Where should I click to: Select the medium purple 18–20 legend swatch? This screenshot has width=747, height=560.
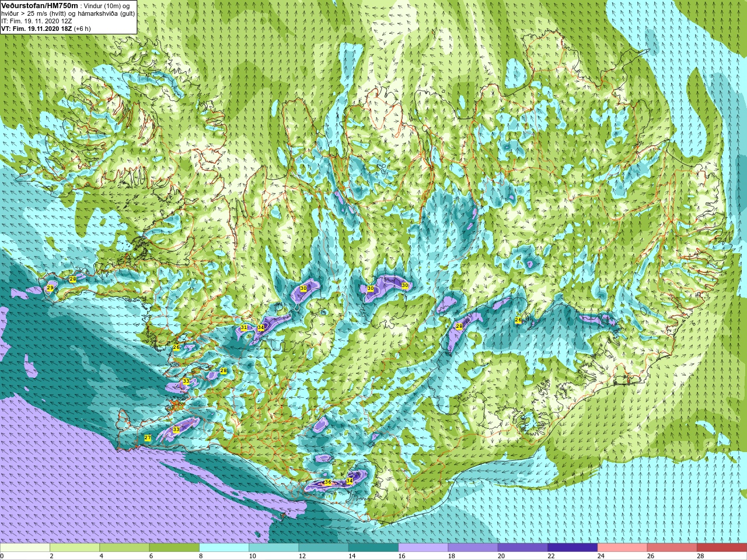tap(473, 548)
